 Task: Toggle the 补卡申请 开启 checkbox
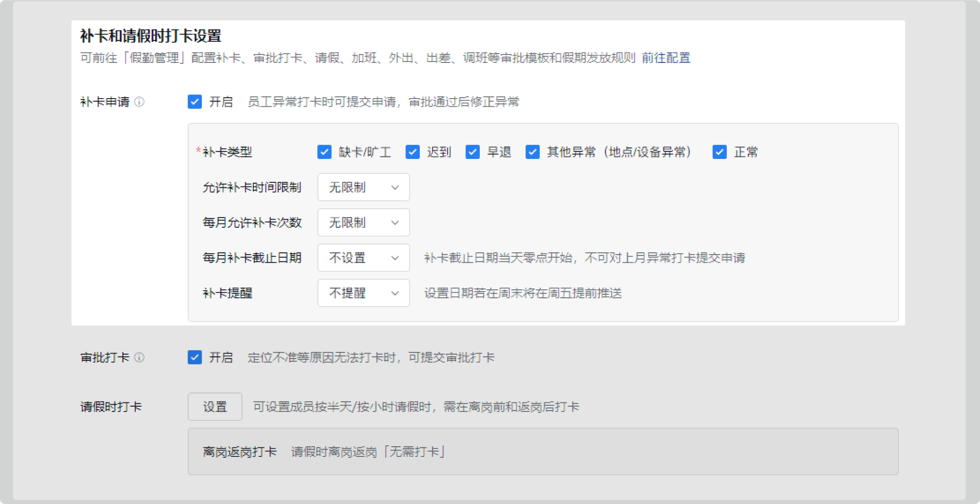[195, 102]
